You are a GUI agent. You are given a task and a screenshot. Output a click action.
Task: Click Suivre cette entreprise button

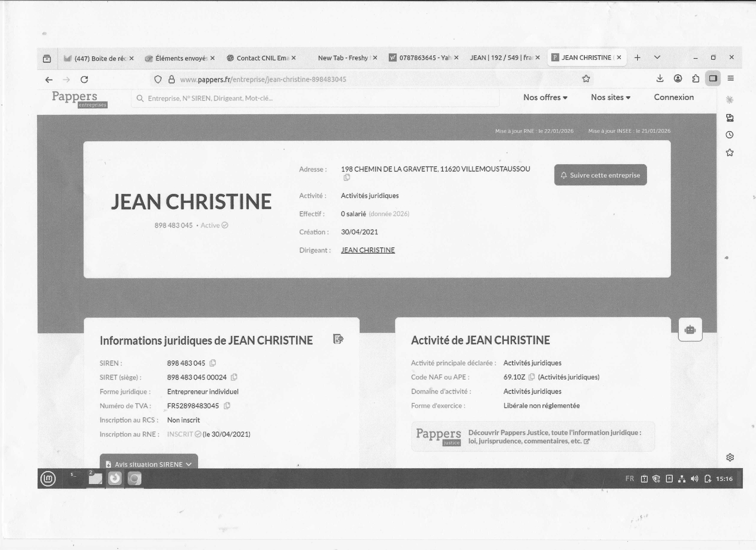(600, 175)
